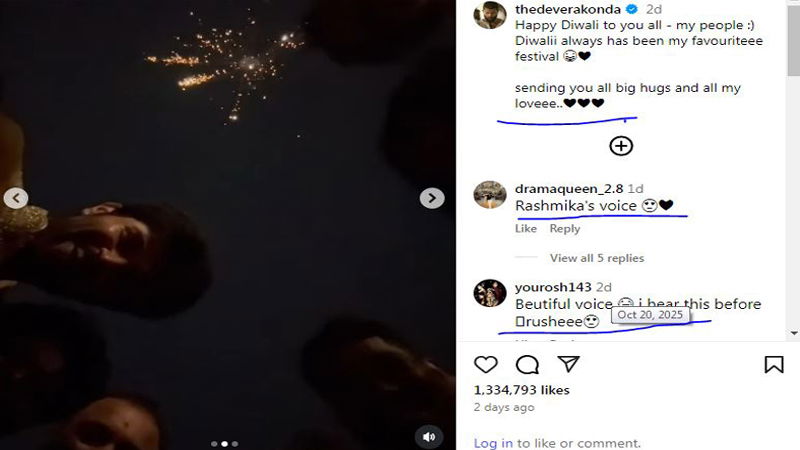Open yourosh143 username link
800x450 pixels.
click(553, 287)
